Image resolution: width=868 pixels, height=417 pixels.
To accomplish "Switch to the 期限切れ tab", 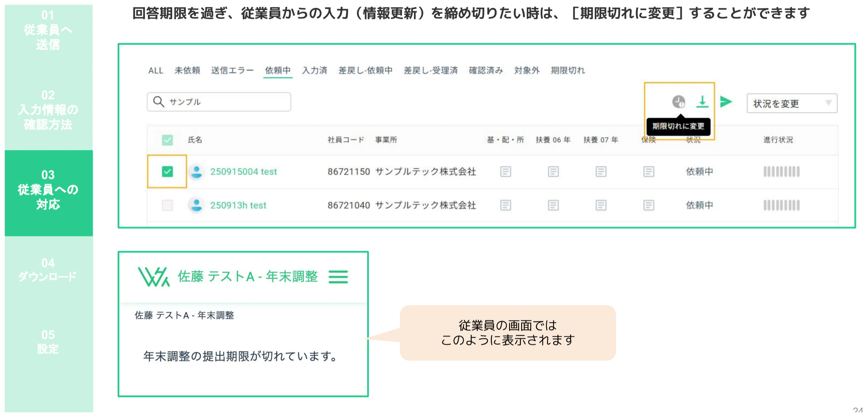I will (x=567, y=71).
